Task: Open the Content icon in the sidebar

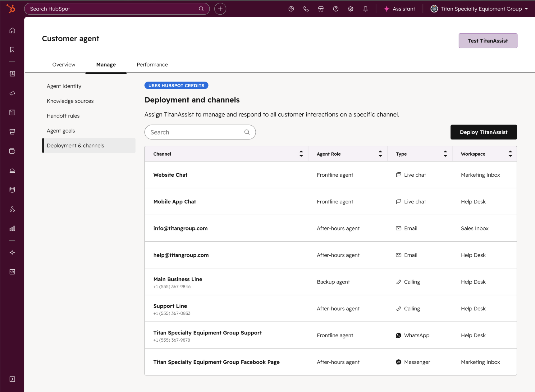Action: [x=12, y=112]
